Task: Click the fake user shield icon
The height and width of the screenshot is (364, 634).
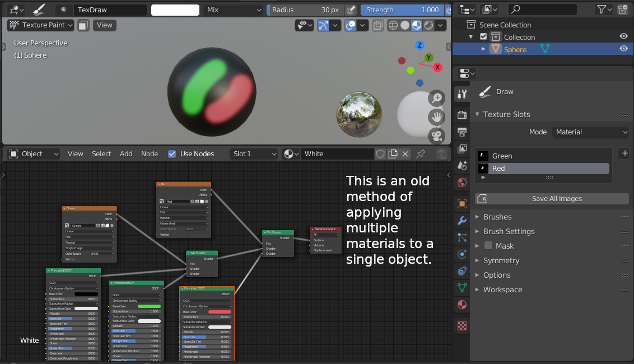Action: coord(380,153)
